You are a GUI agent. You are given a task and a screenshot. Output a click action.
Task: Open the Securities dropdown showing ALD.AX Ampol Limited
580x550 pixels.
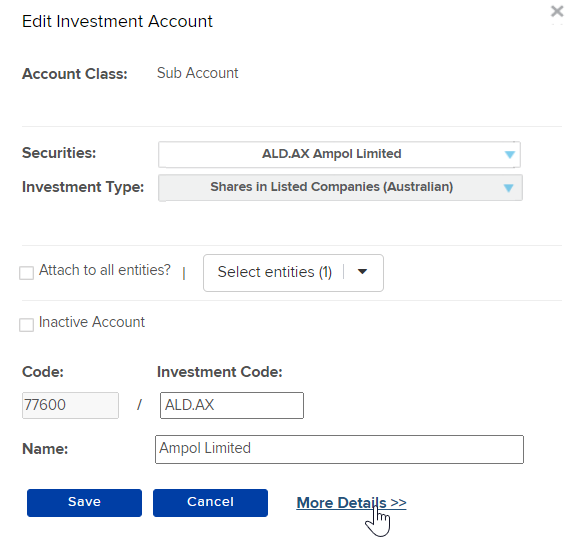point(339,154)
